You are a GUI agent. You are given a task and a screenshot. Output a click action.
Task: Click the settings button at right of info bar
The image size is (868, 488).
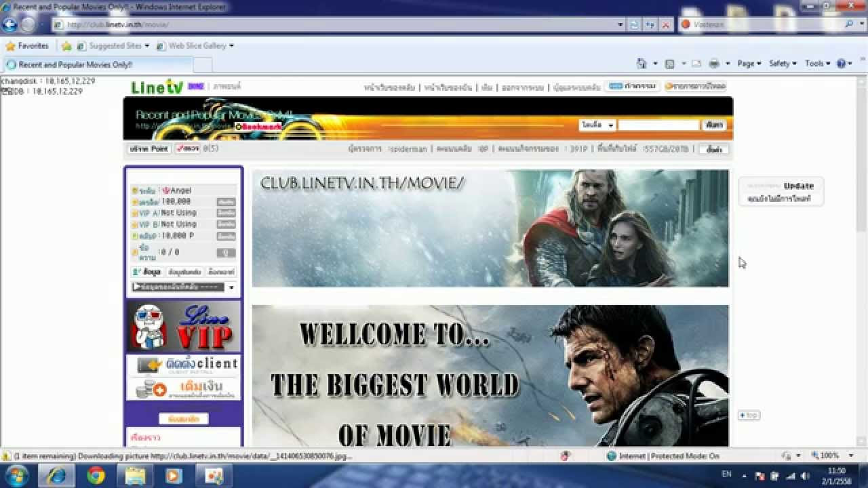coord(714,149)
